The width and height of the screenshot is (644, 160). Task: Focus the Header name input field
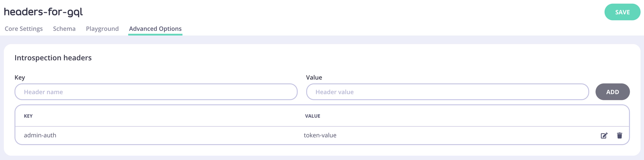pyautogui.click(x=156, y=92)
